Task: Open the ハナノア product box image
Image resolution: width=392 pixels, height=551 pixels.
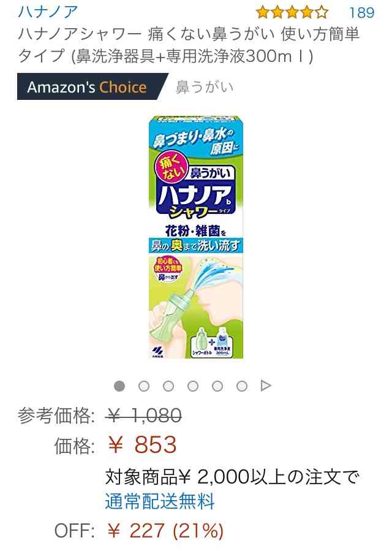Action: point(196,237)
